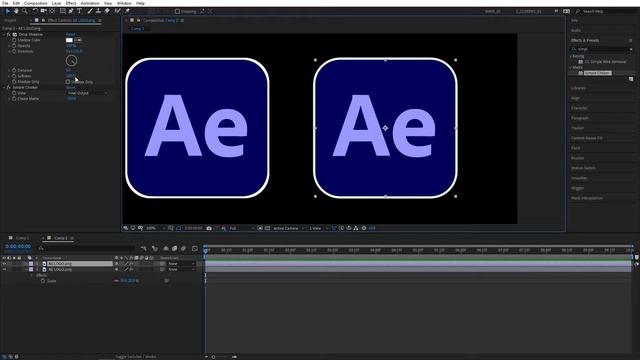Select the Eraser tool
The height and width of the screenshot is (360, 640).
coord(107,11)
